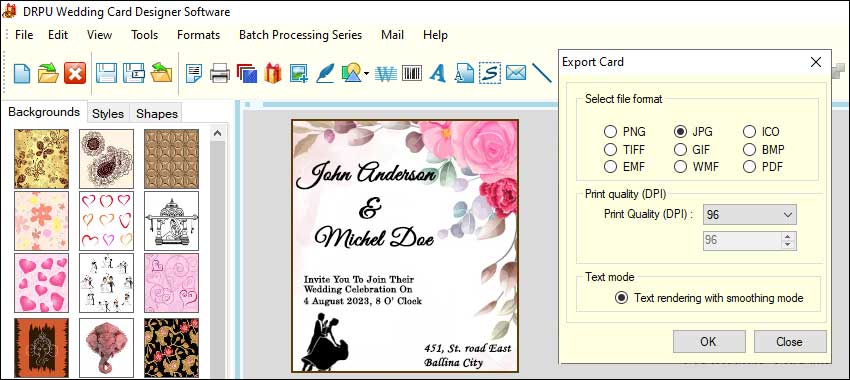
Task: Save the card with the floppy disk icon
Action: 106,73
